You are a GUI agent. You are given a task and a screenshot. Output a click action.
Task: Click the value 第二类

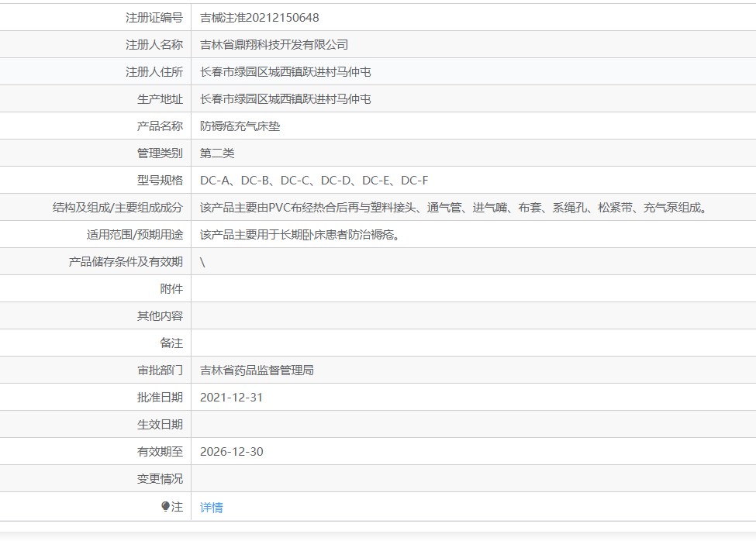point(217,153)
